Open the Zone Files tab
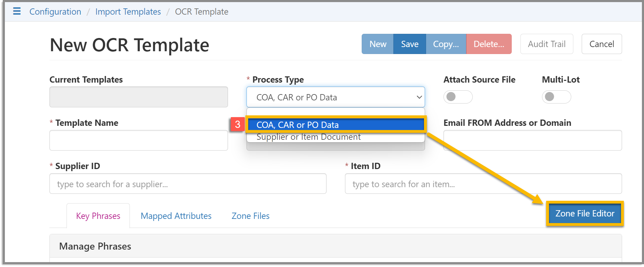The width and height of the screenshot is (644, 267). coord(250,216)
